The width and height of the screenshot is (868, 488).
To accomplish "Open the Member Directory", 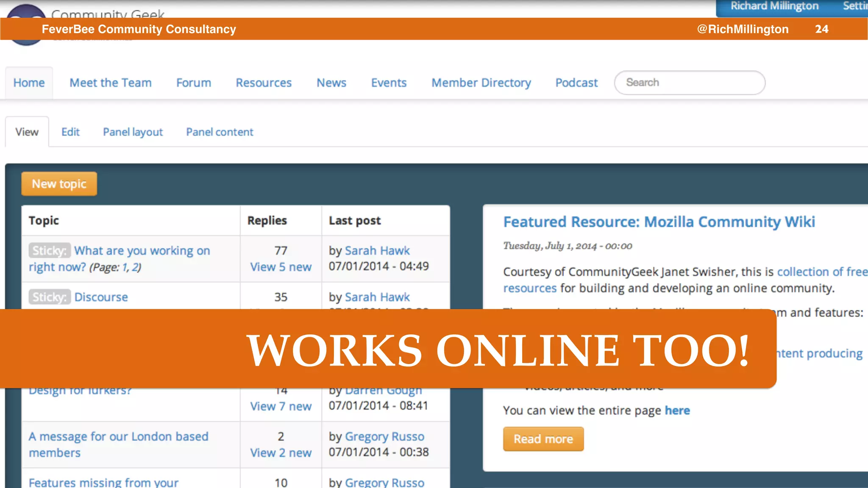I will (x=481, y=83).
